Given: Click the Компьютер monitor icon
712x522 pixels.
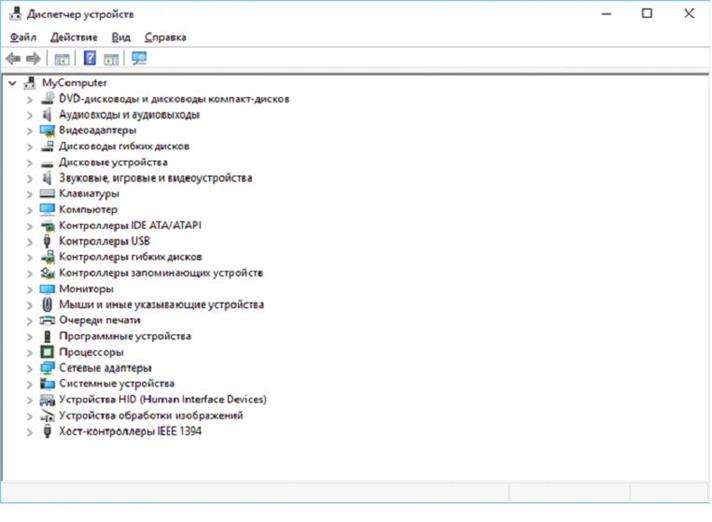Looking at the screenshot, I should [x=47, y=209].
